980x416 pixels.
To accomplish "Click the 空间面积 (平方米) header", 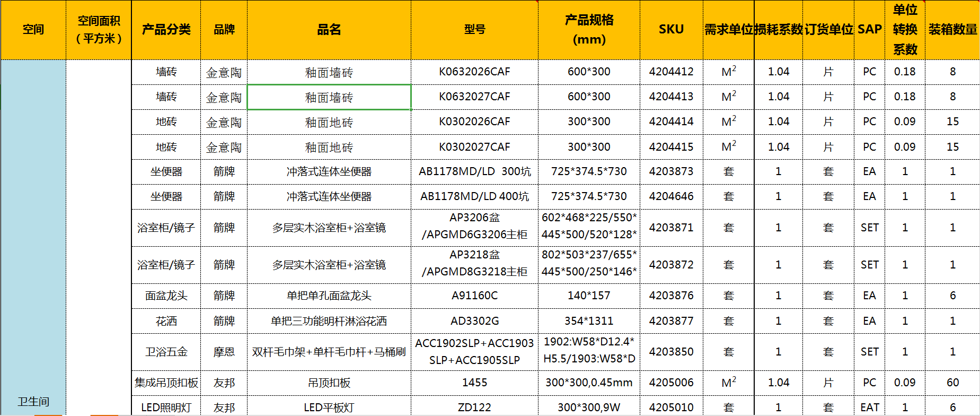I will click(x=99, y=30).
